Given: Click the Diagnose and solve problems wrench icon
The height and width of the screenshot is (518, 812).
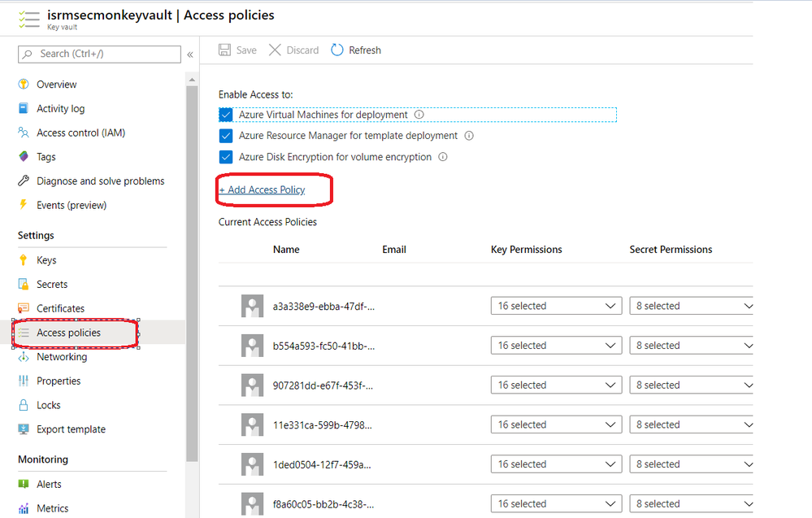Looking at the screenshot, I should pyautogui.click(x=24, y=181).
